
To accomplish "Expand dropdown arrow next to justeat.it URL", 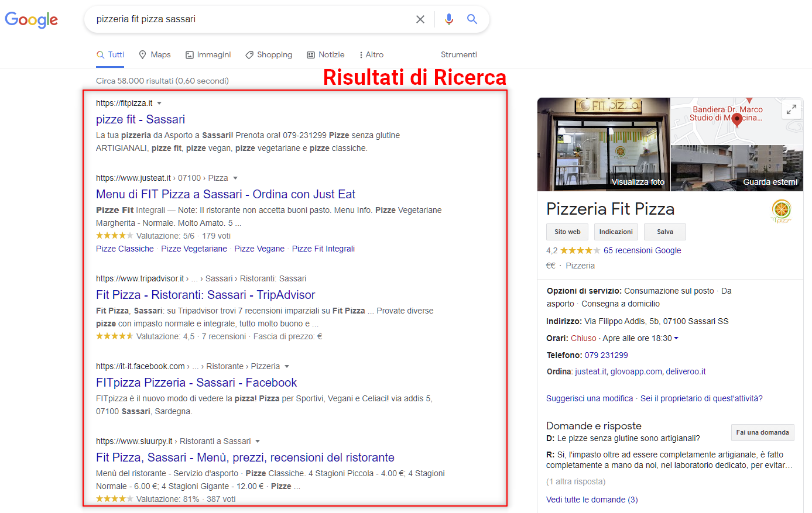I will click(x=235, y=178).
